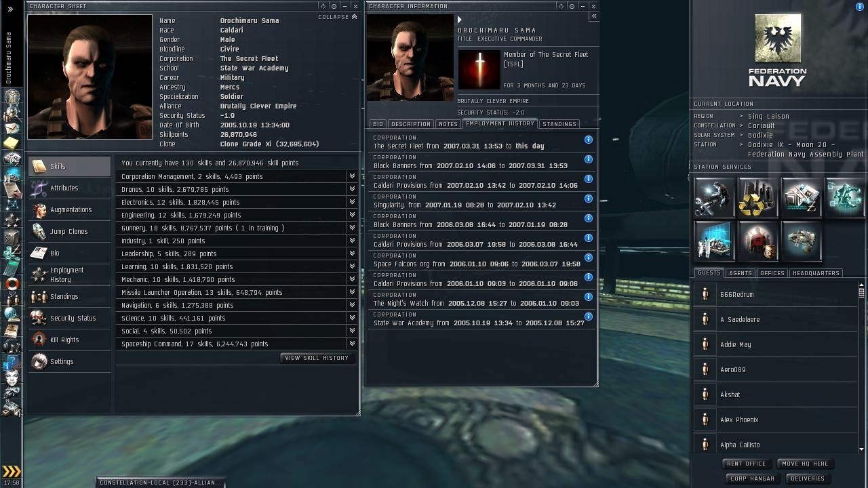Open the yellow notepad in left sidebar
This screenshot has width=868, height=488.
[12, 143]
